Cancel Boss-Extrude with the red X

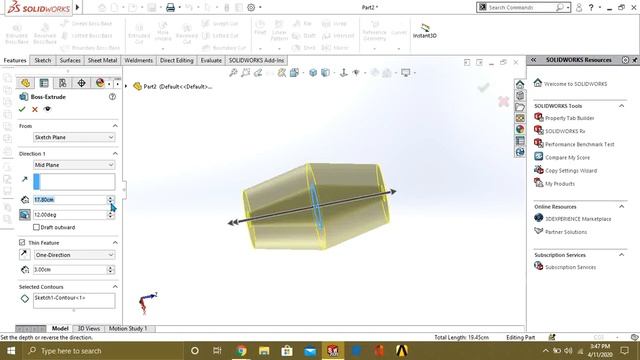click(x=35, y=109)
